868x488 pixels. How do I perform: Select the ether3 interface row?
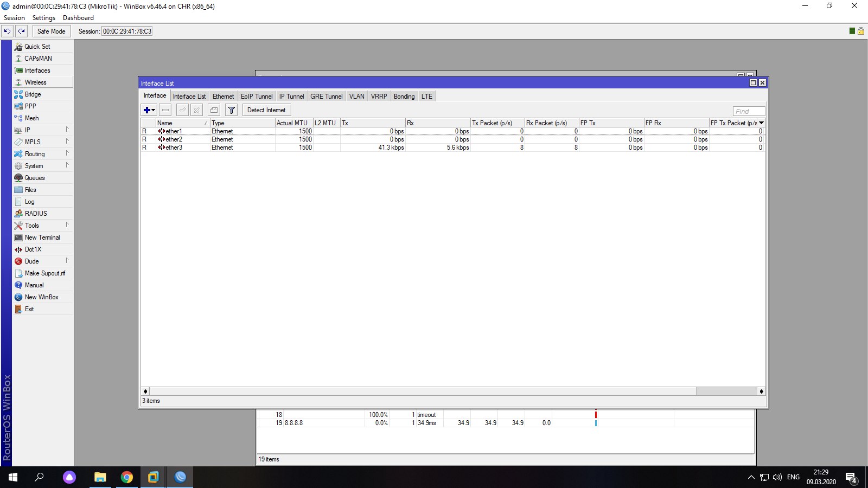click(x=452, y=147)
